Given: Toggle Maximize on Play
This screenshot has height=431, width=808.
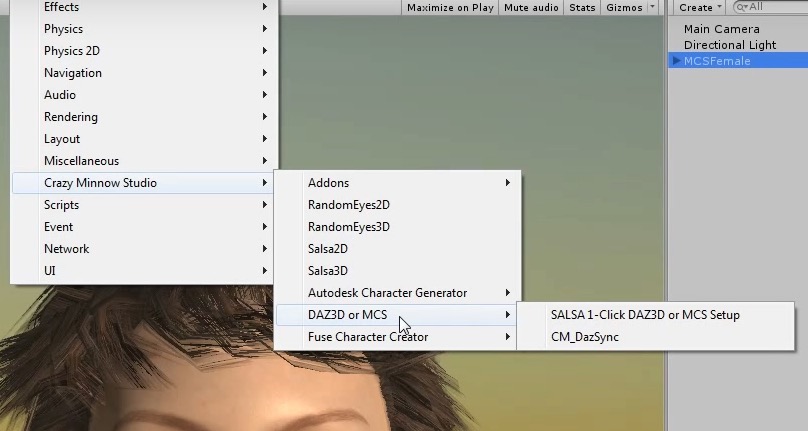Looking at the screenshot, I should [x=450, y=7].
